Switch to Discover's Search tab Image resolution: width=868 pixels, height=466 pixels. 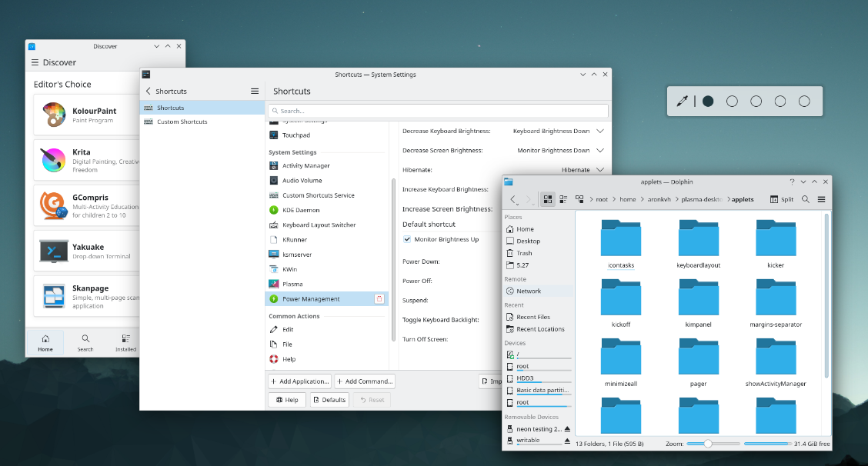click(x=85, y=343)
